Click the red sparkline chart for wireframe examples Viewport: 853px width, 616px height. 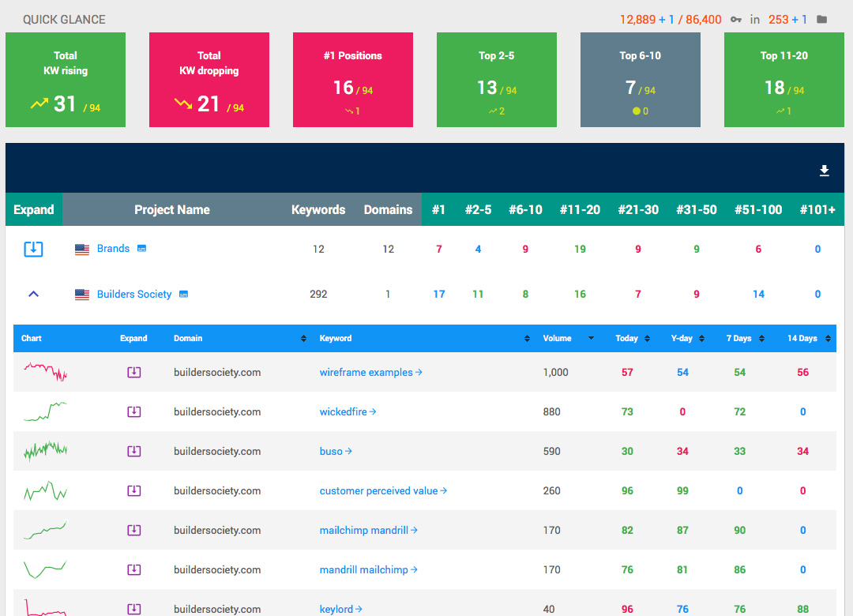(45, 371)
